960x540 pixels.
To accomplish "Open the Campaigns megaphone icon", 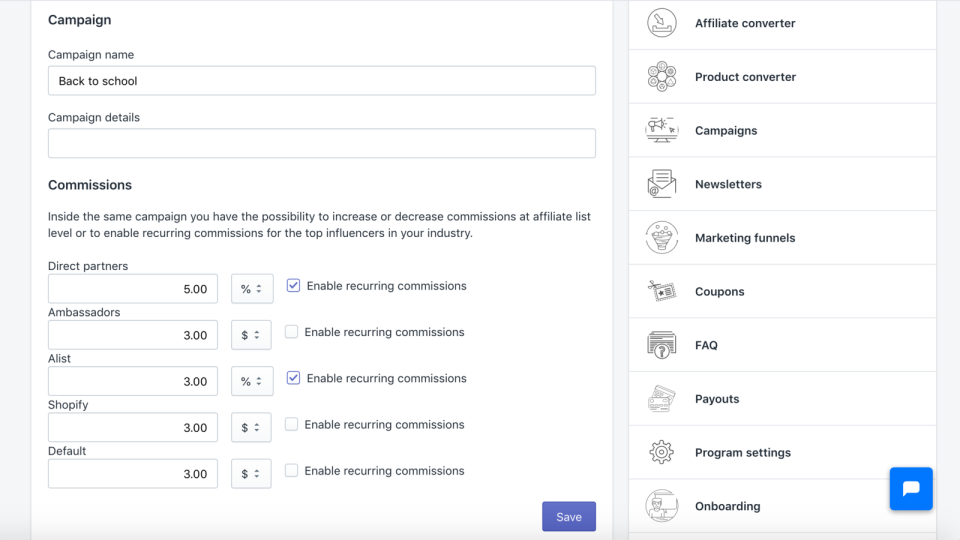I will 661,130.
